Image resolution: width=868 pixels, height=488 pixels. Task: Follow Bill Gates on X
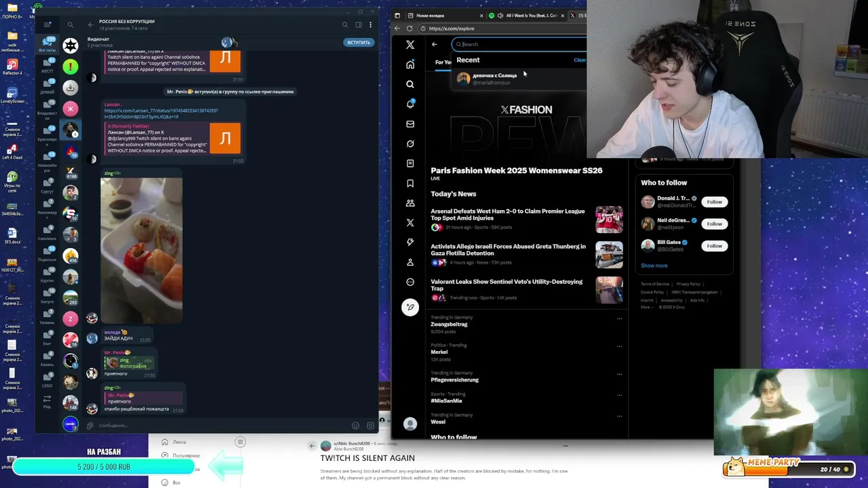click(x=714, y=245)
